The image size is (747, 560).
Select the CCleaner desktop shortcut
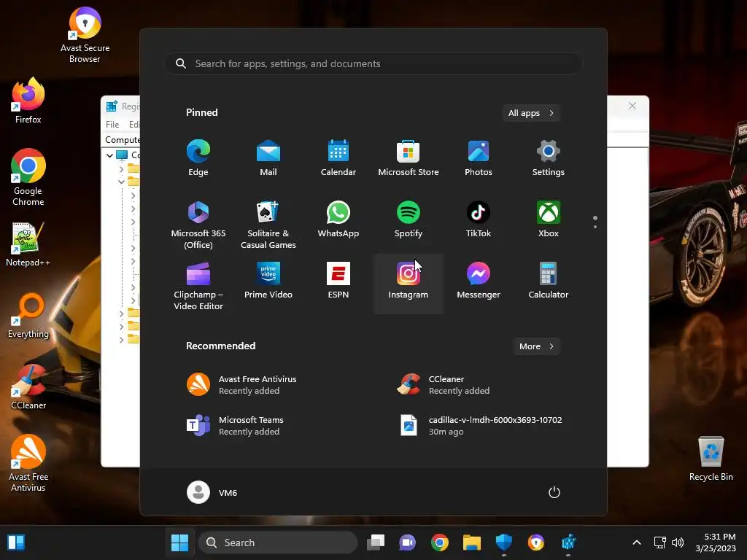click(x=28, y=387)
